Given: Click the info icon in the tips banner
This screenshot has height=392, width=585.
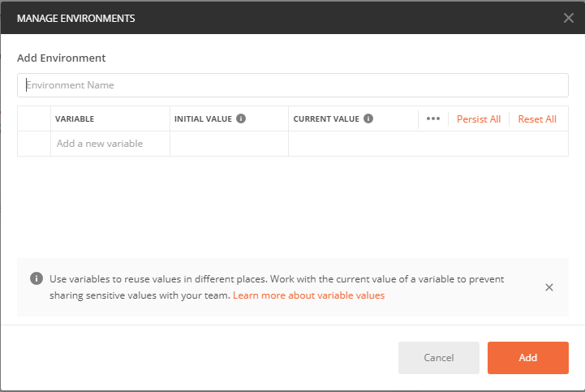Looking at the screenshot, I should click(x=37, y=278).
